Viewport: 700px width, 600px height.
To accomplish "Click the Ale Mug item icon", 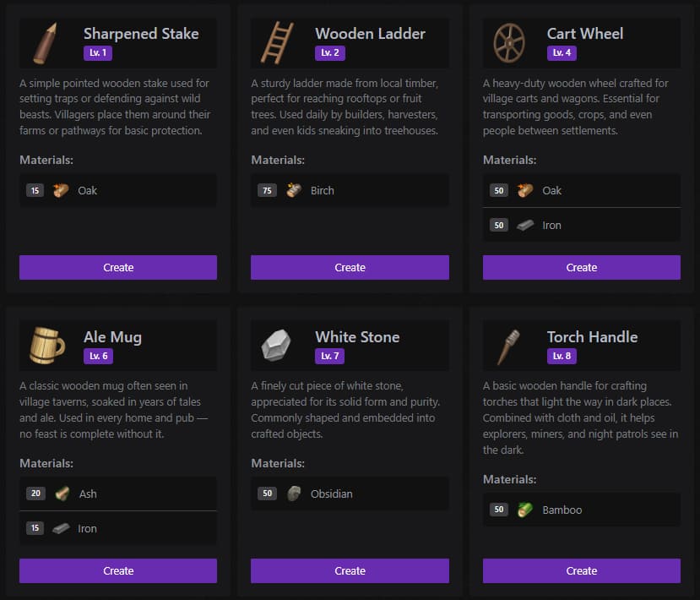I will 47,346.
